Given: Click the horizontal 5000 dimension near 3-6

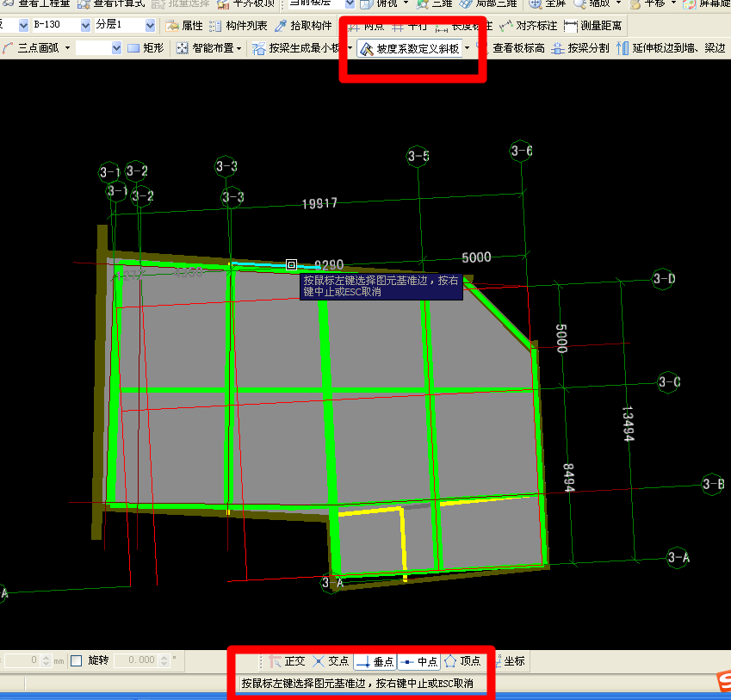Looking at the screenshot, I should [x=476, y=257].
